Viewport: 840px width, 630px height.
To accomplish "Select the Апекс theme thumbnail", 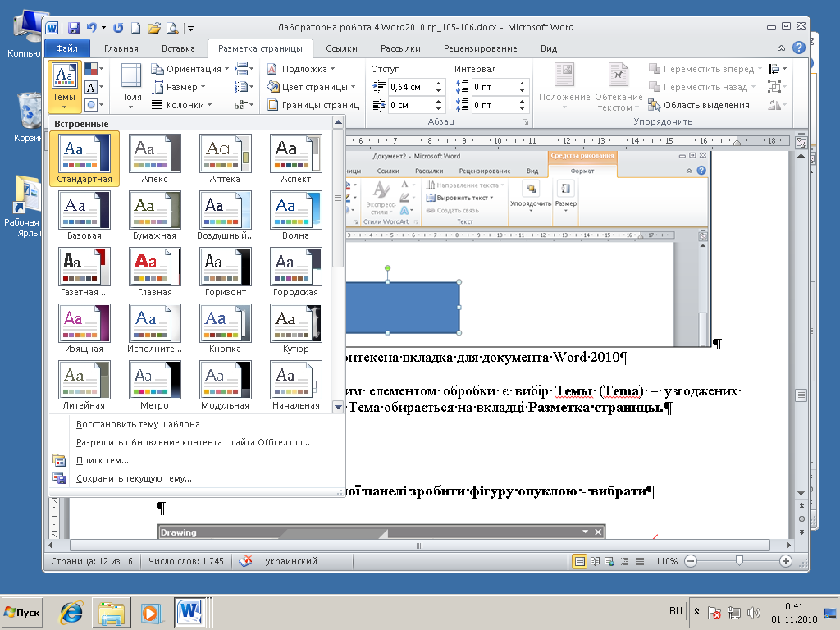I will [155, 158].
